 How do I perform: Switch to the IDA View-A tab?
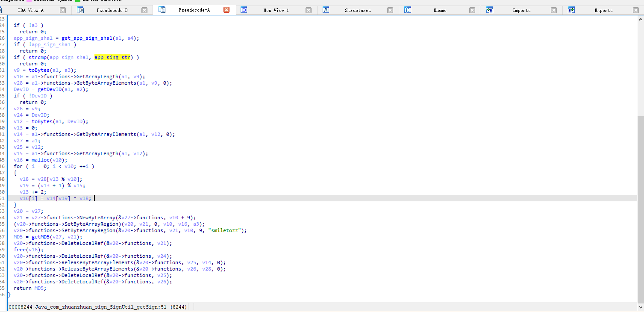pyautogui.click(x=30, y=10)
